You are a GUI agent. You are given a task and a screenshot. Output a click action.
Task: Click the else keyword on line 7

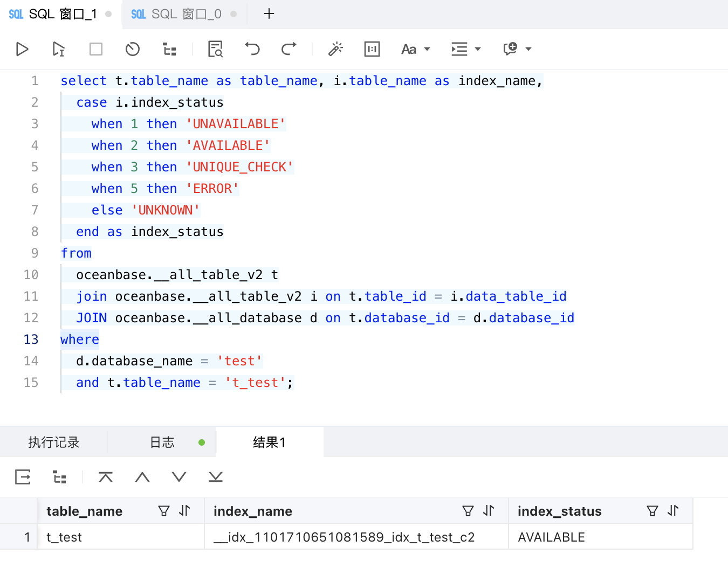(107, 210)
